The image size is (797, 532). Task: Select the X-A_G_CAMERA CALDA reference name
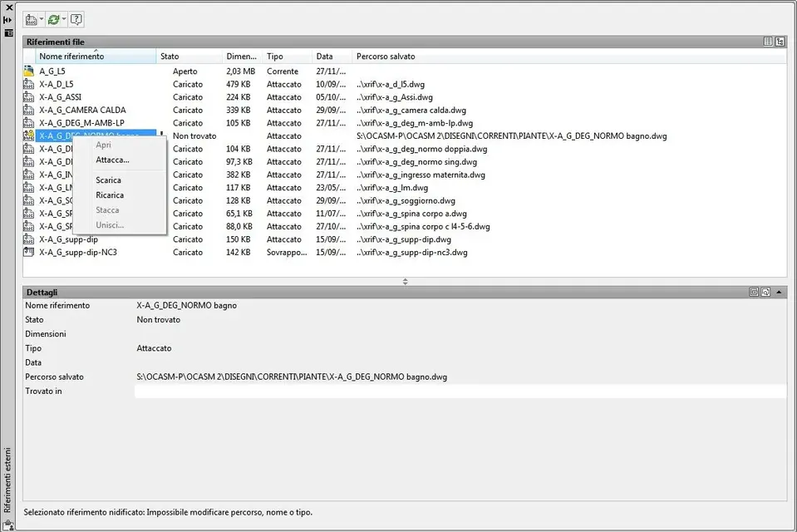click(82, 110)
